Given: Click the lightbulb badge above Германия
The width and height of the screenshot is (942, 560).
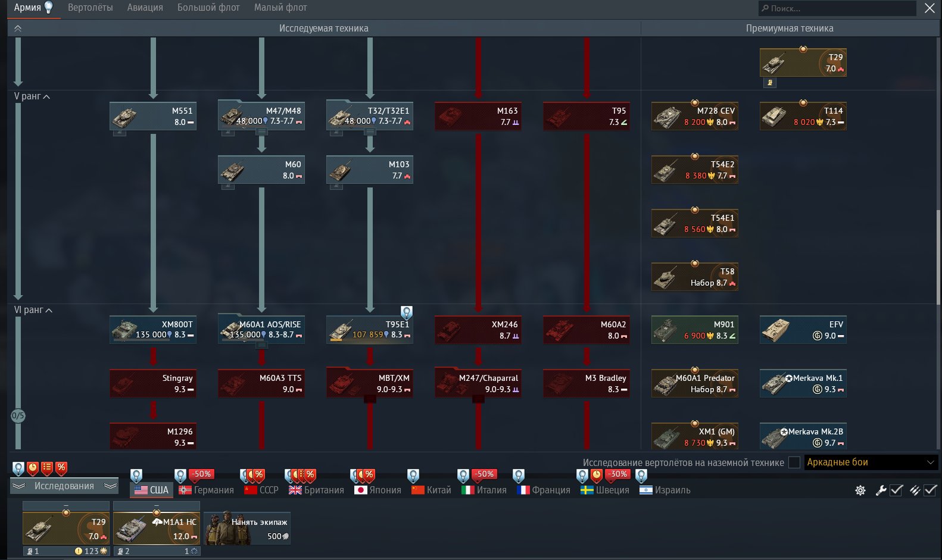Looking at the screenshot, I should click(180, 475).
